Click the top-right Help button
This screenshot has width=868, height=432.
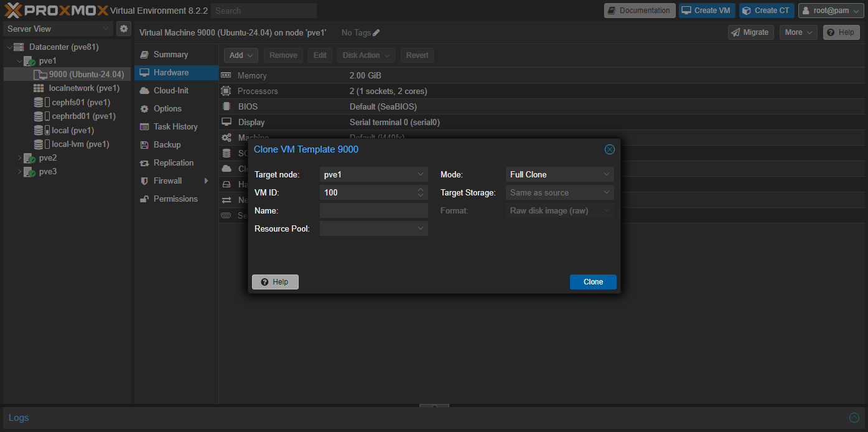[x=841, y=32]
